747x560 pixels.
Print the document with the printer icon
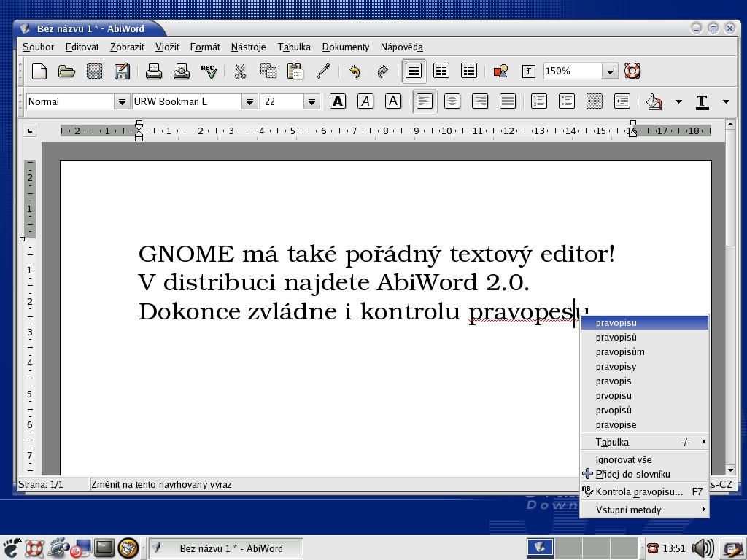pyautogui.click(x=153, y=71)
